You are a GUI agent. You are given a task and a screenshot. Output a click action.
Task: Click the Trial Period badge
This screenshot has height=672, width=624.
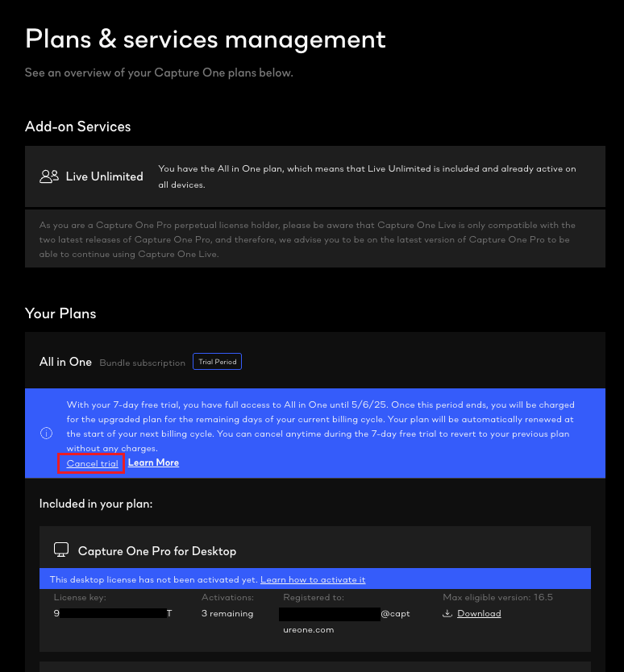click(x=218, y=362)
